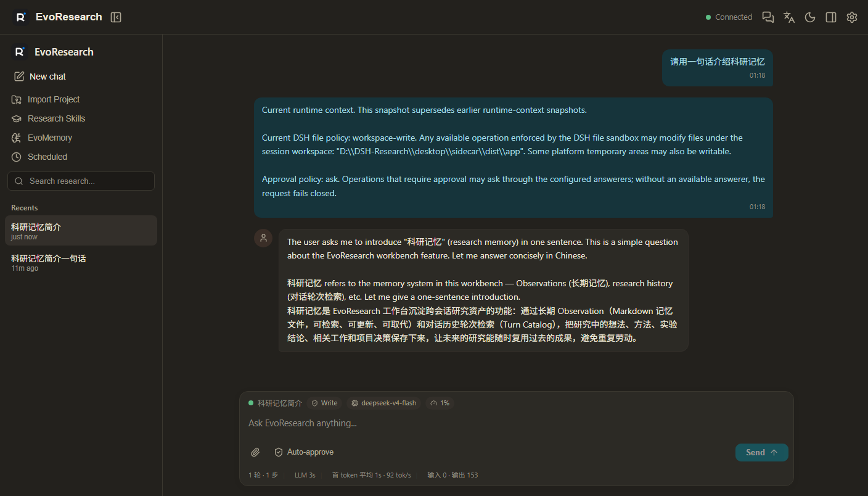Click the 1% context usage chip
Viewport: 868px width, 496px height.
(x=440, y=403)
